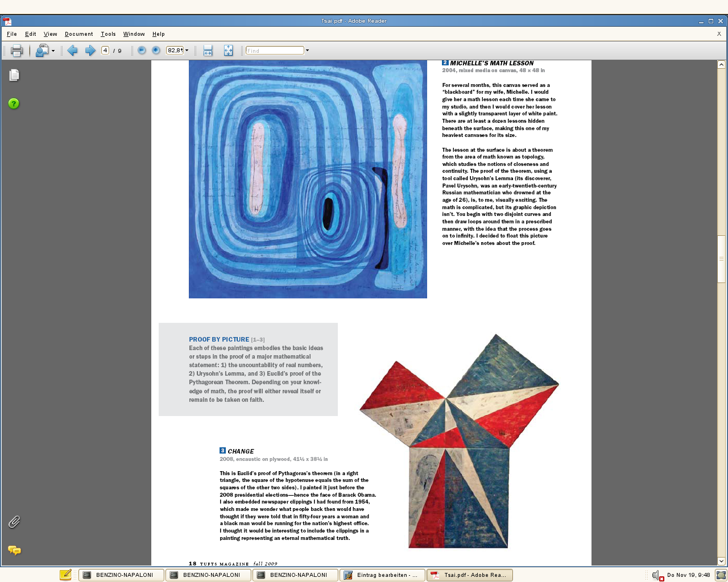Open the Document menu
The image size is (728, 582).
pyautogui.click(x=78, y=34)
